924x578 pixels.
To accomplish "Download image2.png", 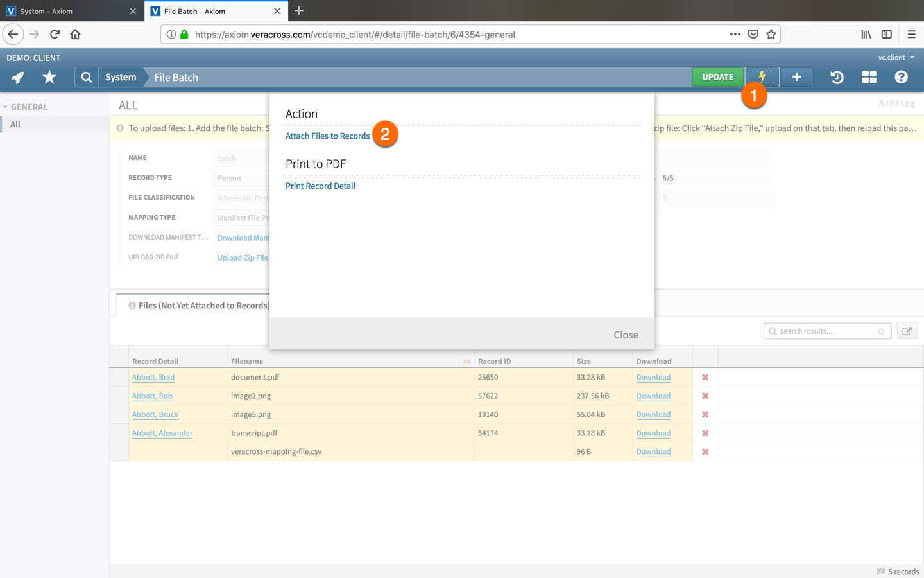I will pos(653,396).
